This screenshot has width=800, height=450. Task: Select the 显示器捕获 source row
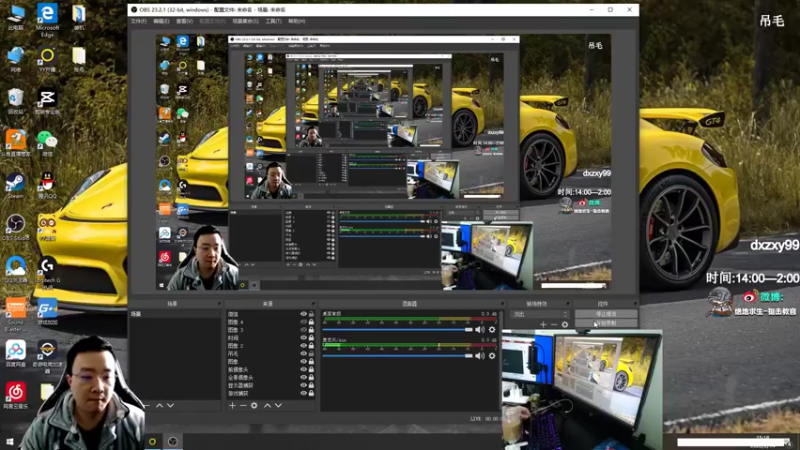click(x=271, y=385)
